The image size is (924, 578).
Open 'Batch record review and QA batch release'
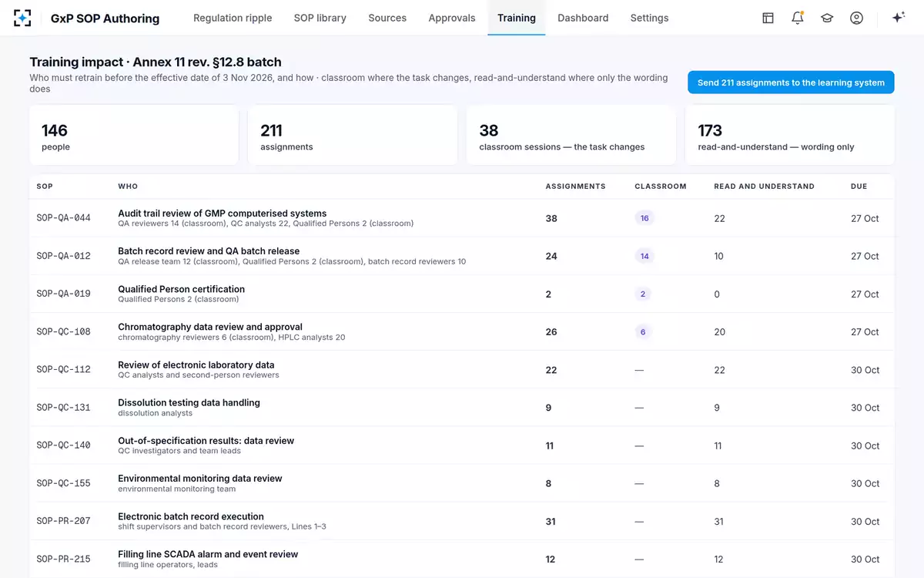point(209,251)
